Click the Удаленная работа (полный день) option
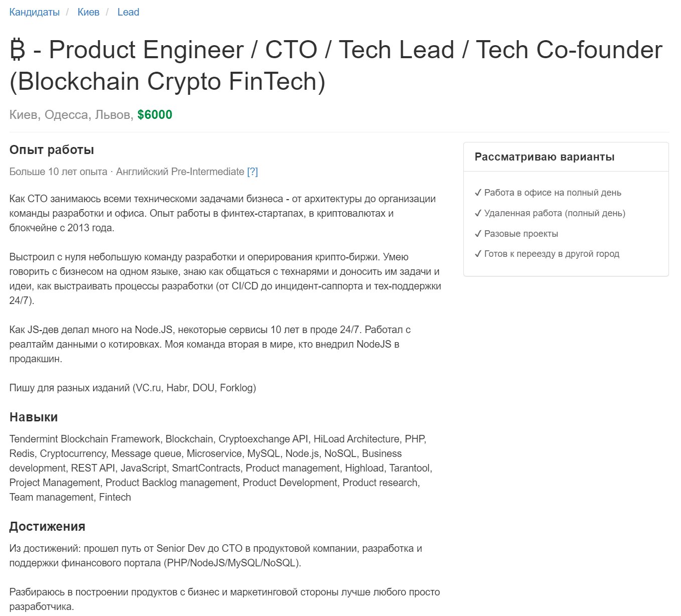Screen dimensions: 681x616 [555, 213]
